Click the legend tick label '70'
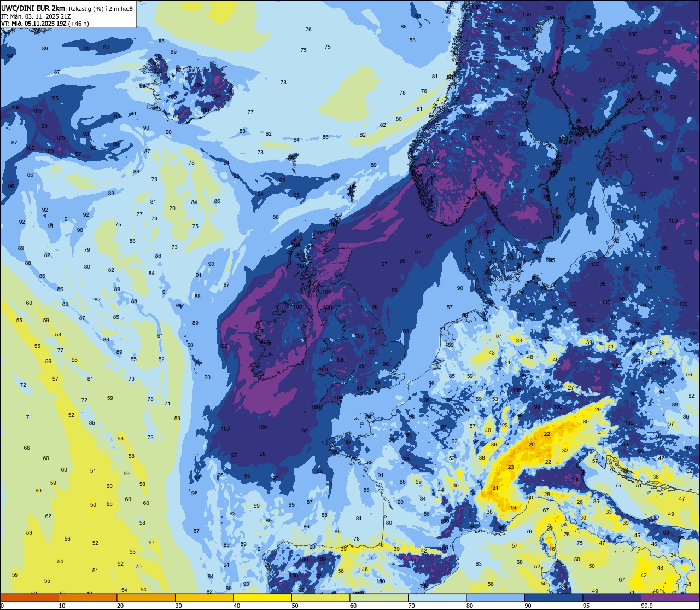The image size is (700, 610). point(411,606)
